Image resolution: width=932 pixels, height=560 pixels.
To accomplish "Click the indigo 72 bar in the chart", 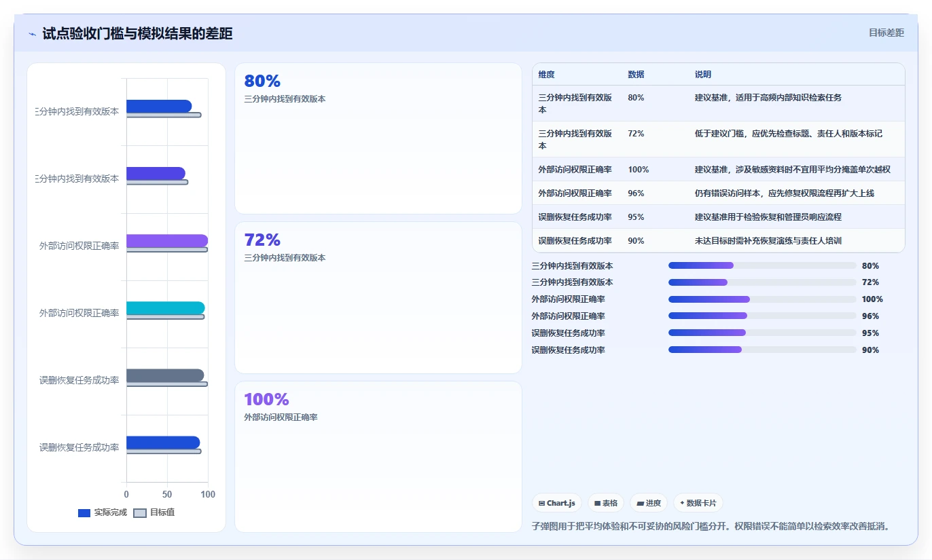I will point(156,173).
